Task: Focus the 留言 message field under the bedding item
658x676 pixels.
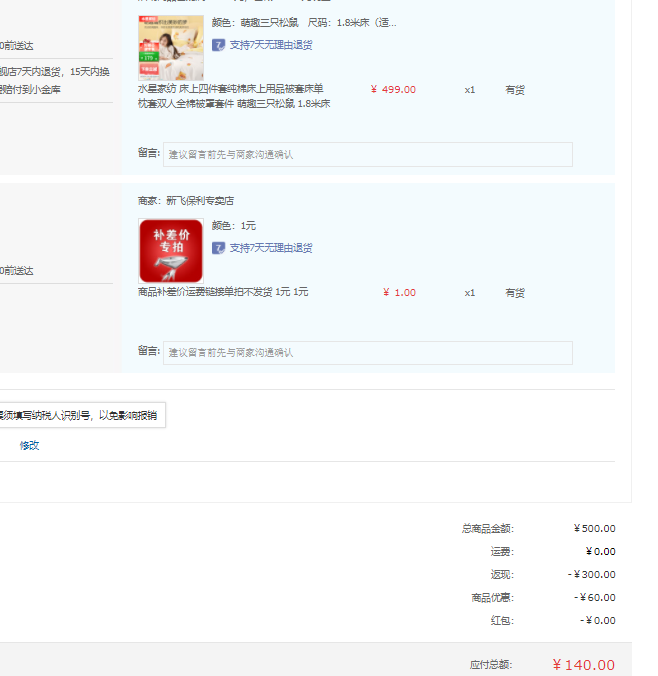Action: [368, 154]
